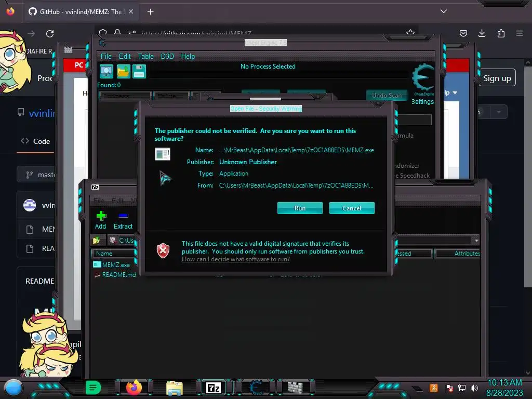Open Cheat Engine Edit menu
The width and height of the screenshot is (532, 399).
[x=125, y=56]
